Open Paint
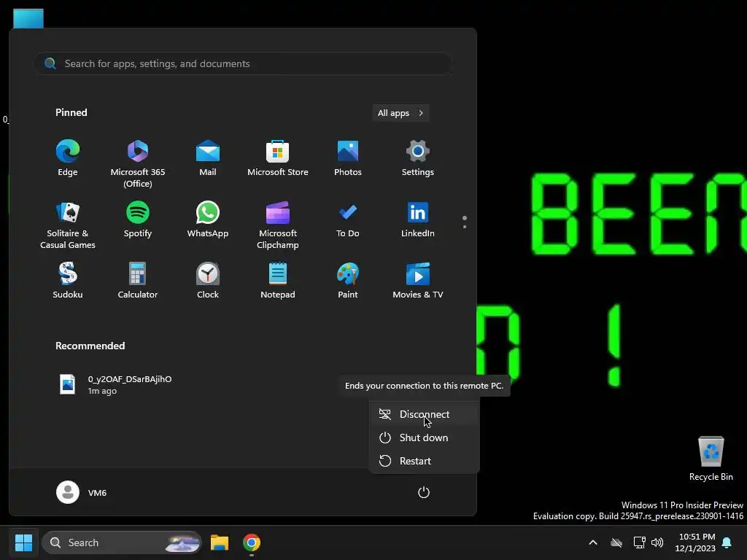The width and height of the screenshot is (747, 560). coord(348,281)
